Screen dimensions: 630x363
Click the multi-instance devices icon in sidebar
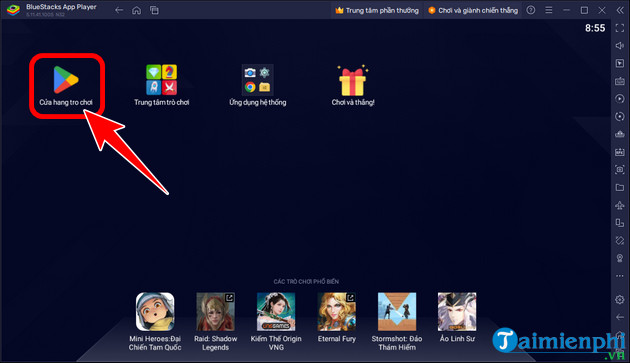[620, 223]
